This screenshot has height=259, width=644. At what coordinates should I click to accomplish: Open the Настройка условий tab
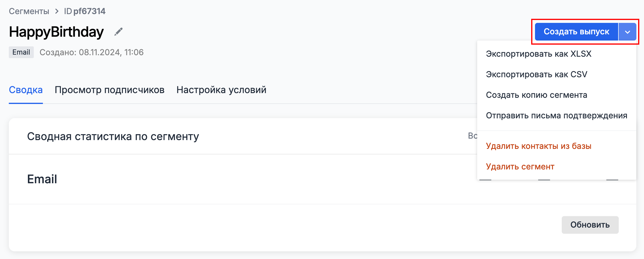221,90
